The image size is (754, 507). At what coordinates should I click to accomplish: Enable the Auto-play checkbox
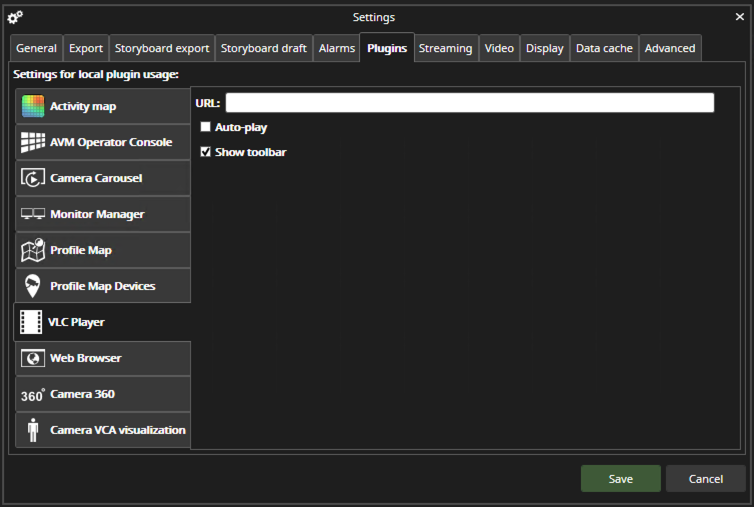[x=206, y=127]
